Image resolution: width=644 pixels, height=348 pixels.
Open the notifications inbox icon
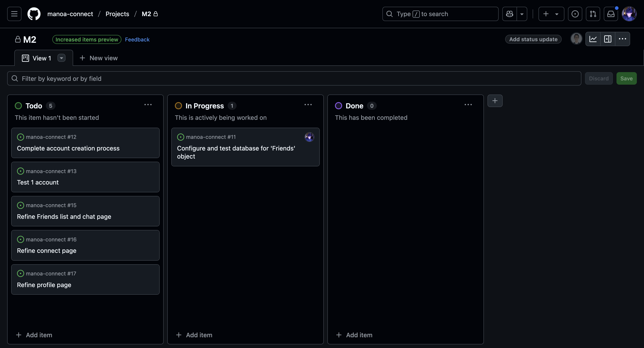pyautogui.click(x=610, y=14)
